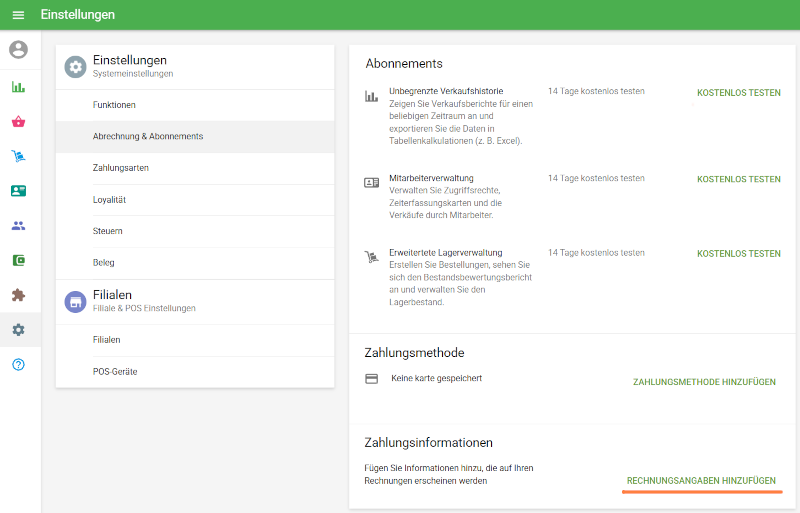Select the settings gear sidebar icon
800x513 pixels.
click(x=18, y=330)
